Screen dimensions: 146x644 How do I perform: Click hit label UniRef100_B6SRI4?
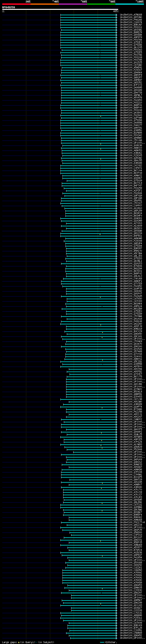[x=131, y=213]
